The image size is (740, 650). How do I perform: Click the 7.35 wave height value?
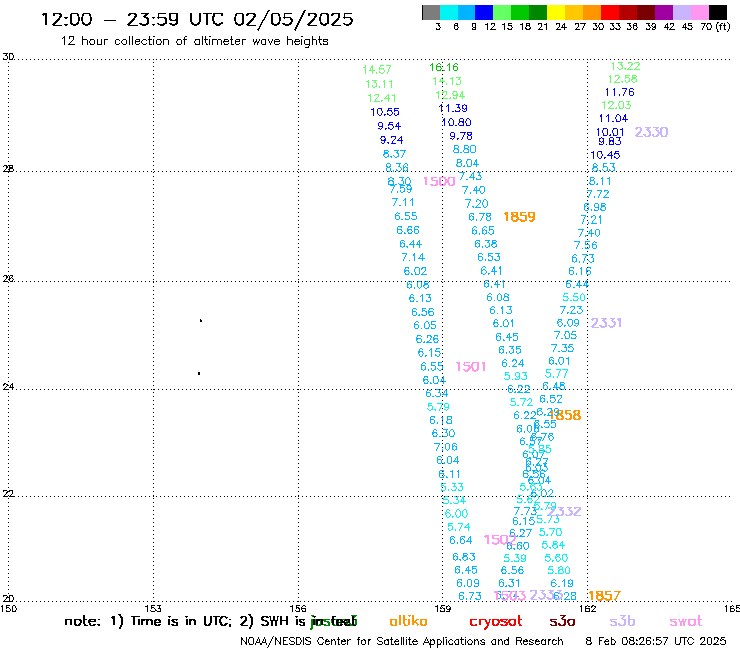point(563,348)
